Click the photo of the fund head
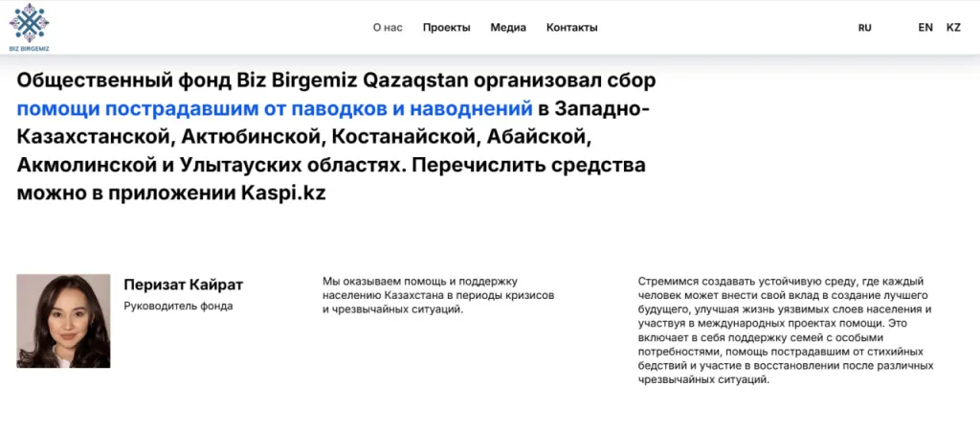This screenshot has height=433, width=980. pyautogui.click(x=63, y=321)
